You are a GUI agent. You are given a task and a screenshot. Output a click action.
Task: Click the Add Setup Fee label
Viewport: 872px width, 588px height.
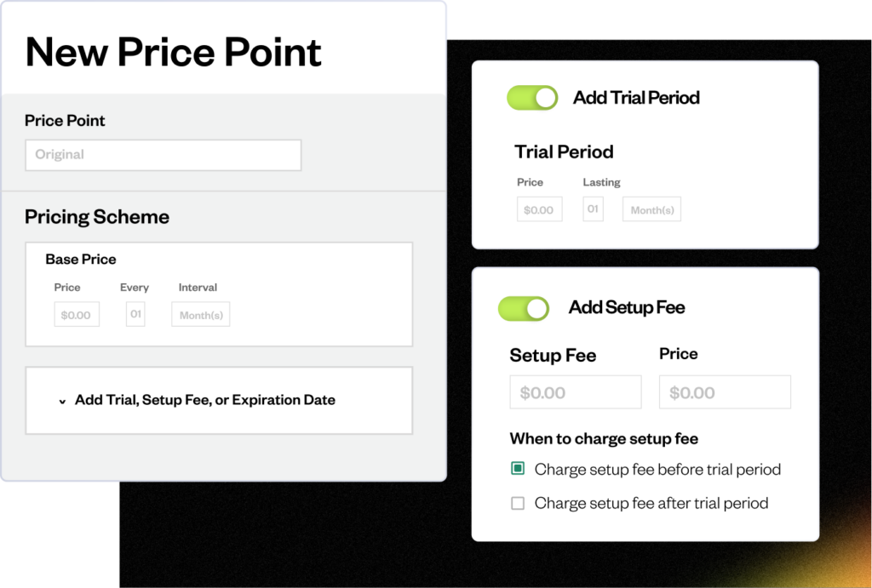tap(627, 308)
